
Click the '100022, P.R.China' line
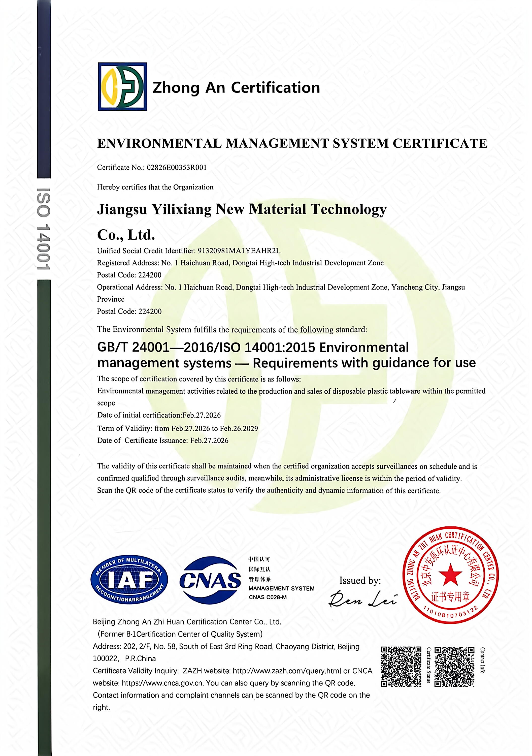pos(124,658)
